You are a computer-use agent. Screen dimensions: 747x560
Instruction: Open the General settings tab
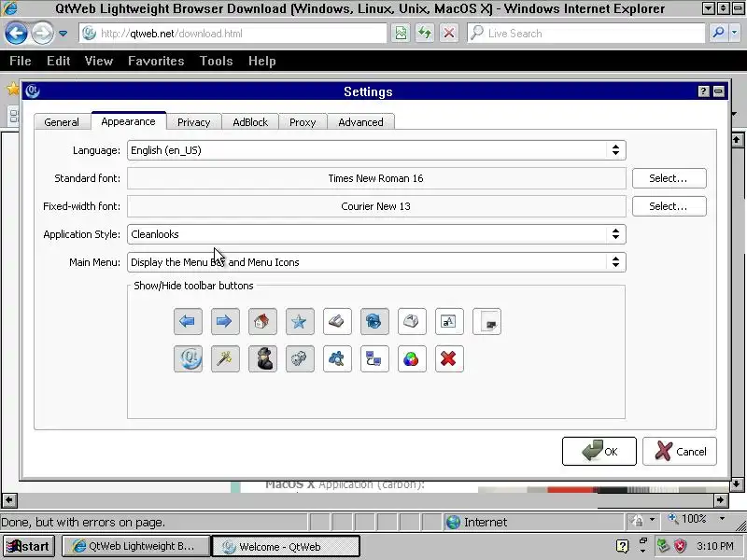click(x=62, y=122)
